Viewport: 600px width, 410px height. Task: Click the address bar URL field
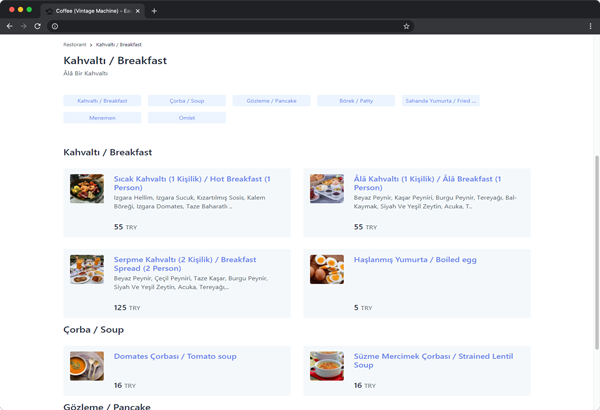pos(230,26)
